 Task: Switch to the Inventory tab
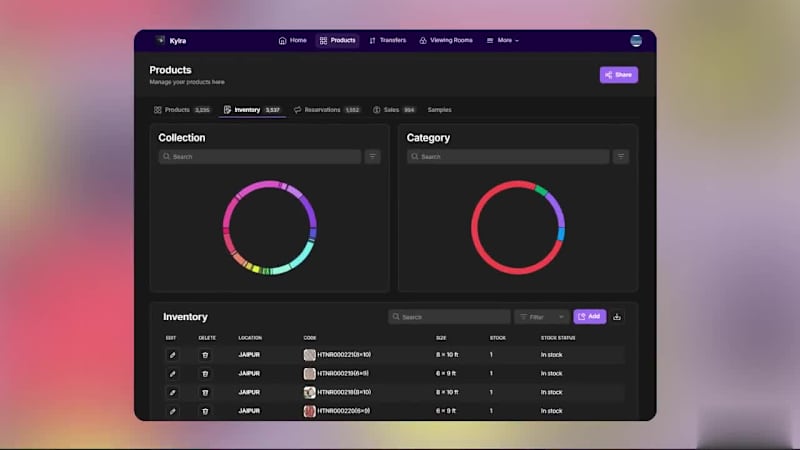[x=252, y=110]
